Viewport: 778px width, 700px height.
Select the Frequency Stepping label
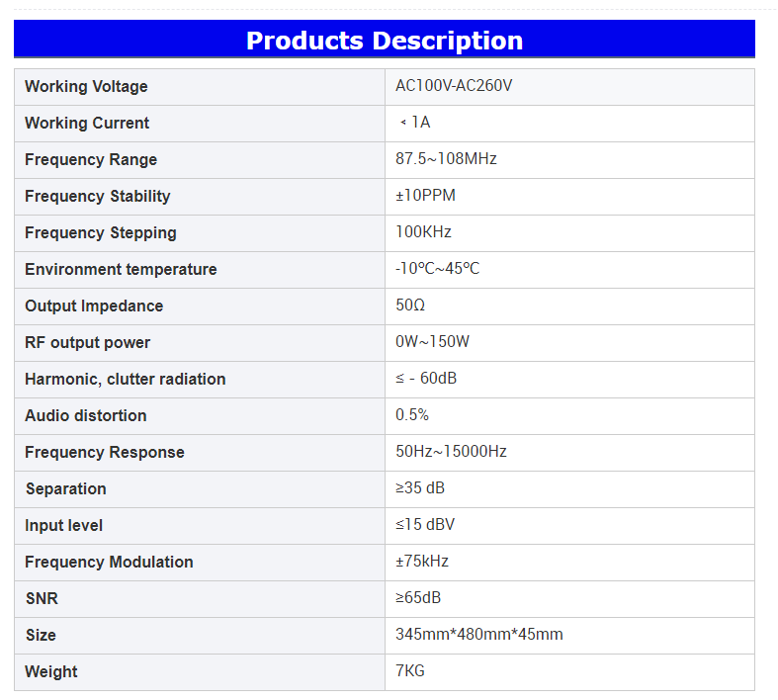(x=100, y=233)
